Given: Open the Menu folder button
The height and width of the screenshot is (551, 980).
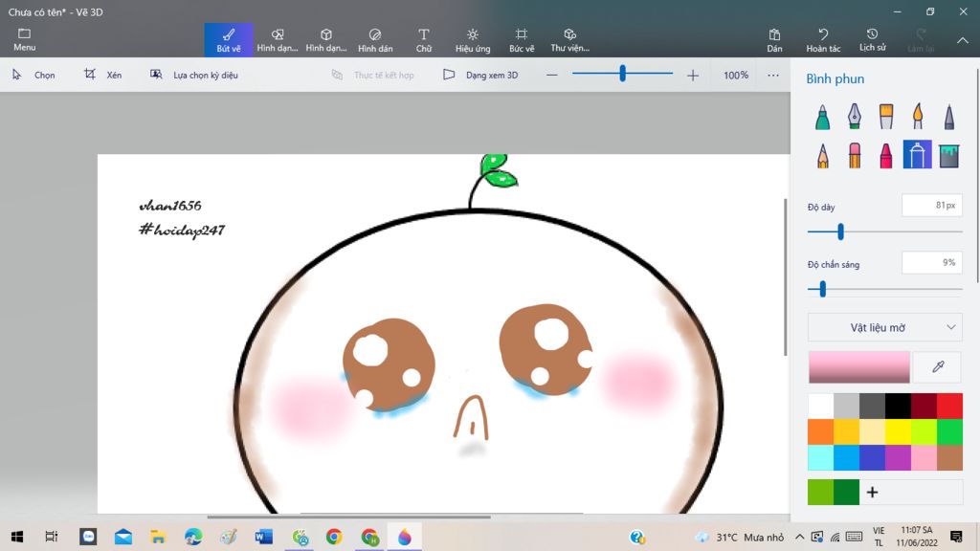Looking at the screenshot, I should tap(24, 39).
